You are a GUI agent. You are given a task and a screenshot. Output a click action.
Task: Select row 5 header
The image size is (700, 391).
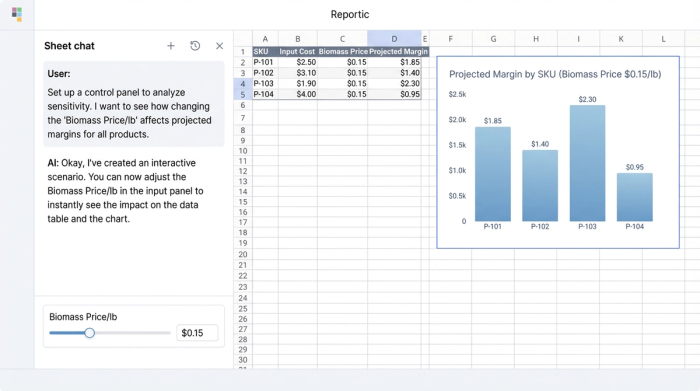(243, 94)
